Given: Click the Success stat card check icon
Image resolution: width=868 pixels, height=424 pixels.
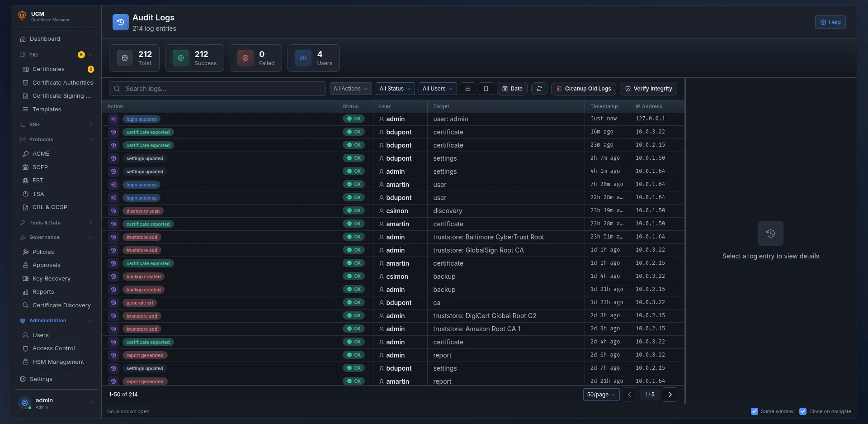Looking at the screenshot, I should coord(181,58).
